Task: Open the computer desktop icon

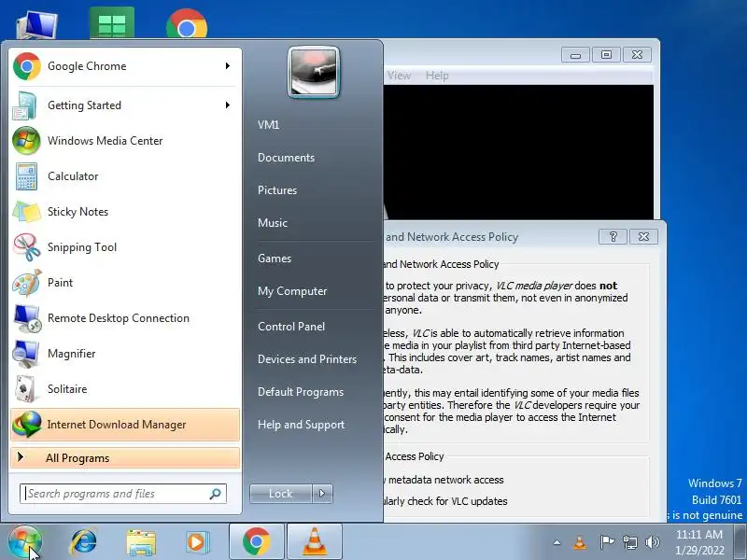Action: coord(37,25)
